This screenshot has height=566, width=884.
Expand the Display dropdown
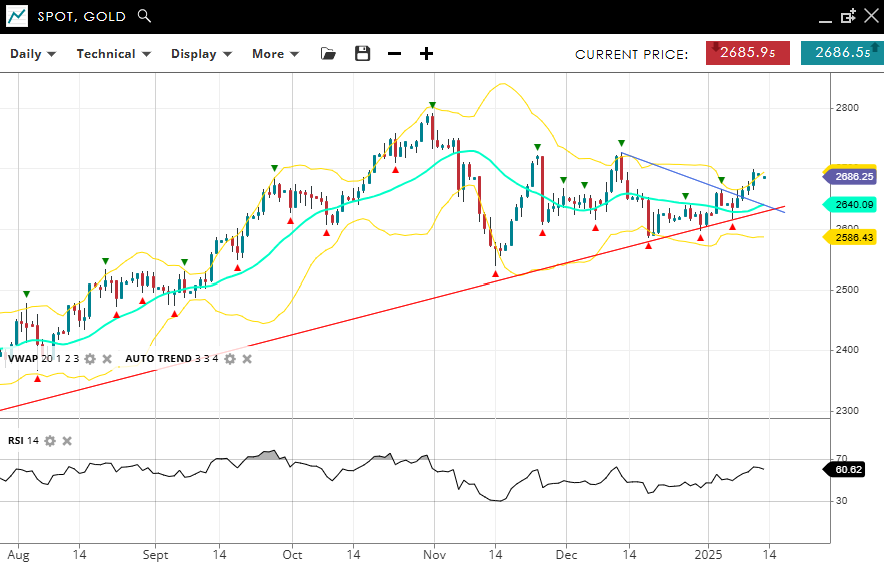coord(201,54)
